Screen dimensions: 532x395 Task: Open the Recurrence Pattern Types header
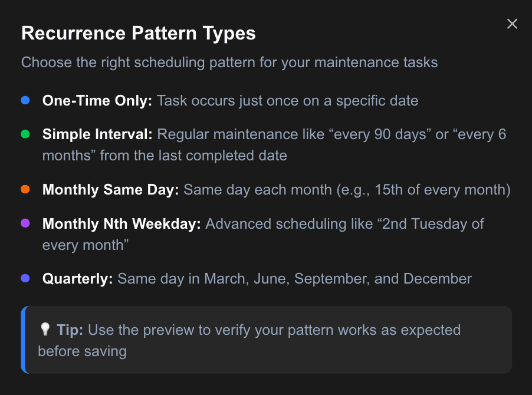point(138,33)
